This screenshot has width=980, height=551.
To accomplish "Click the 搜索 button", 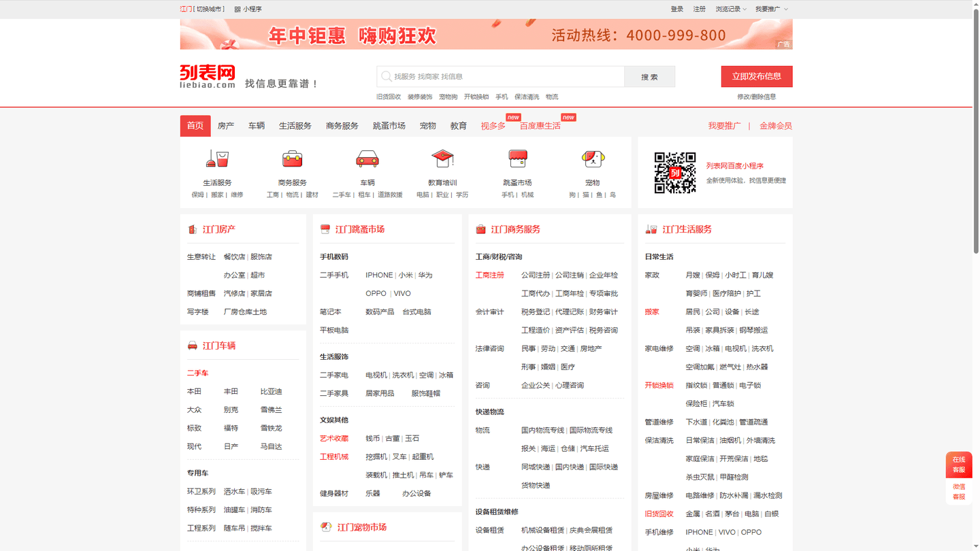I will [650, 76].
